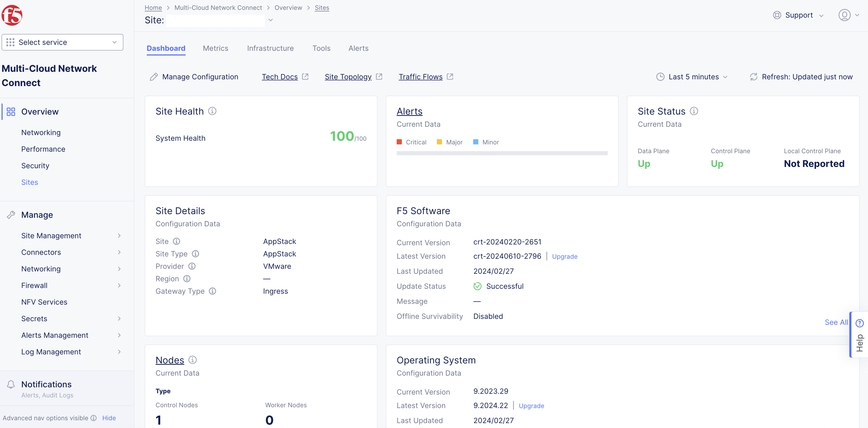Expand Connectors submenu
868x428 pixels.
[119, 252]
